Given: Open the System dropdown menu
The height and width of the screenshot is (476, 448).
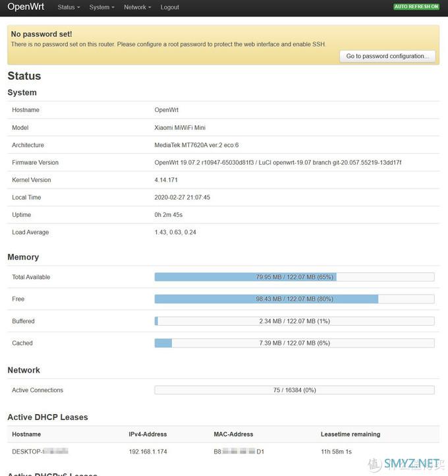Looking at the screenshot, I should coord(101,7).
